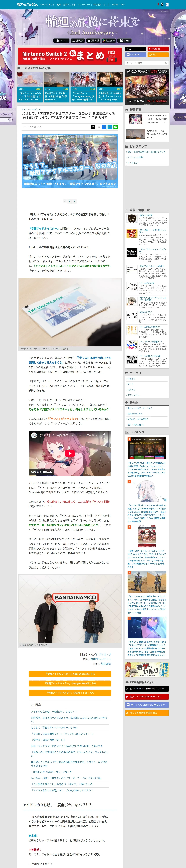Click the red Youtube button in sidebar
This screenshot has height=868, width=186.
tap(158, 49)
